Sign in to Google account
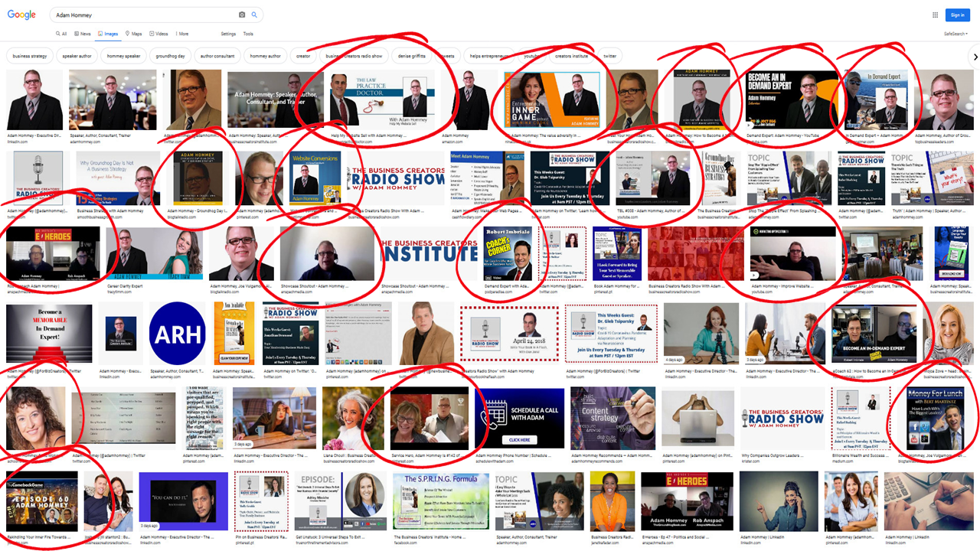The height and width of the screenshot is (551, 980). click(x=957, y=15)
